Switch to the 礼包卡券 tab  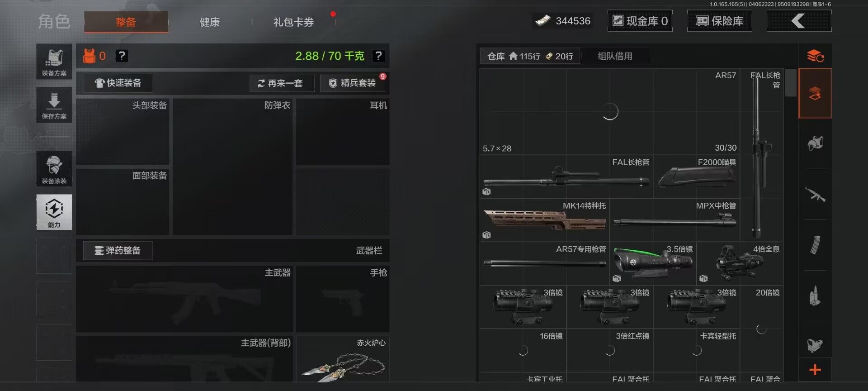point(294,22)
